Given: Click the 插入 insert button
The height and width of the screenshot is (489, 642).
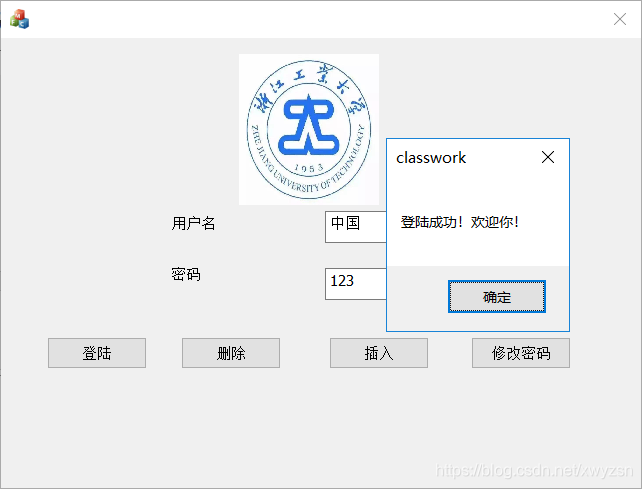Looking at the screenshot, I should coord(379,353).
